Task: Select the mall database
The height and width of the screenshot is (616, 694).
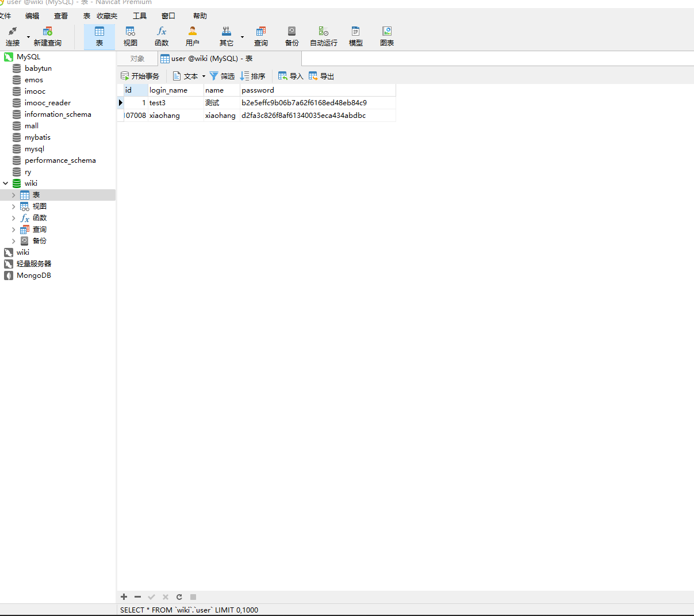Action: click(x=32, y=126)
